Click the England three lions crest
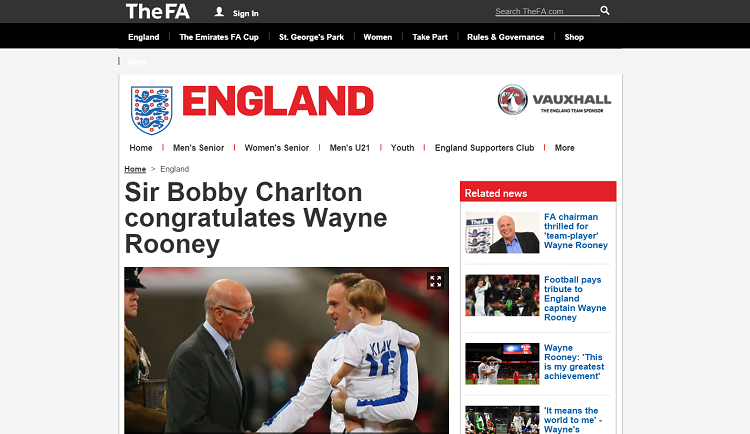Screen dimensions: 750x434 152,110
